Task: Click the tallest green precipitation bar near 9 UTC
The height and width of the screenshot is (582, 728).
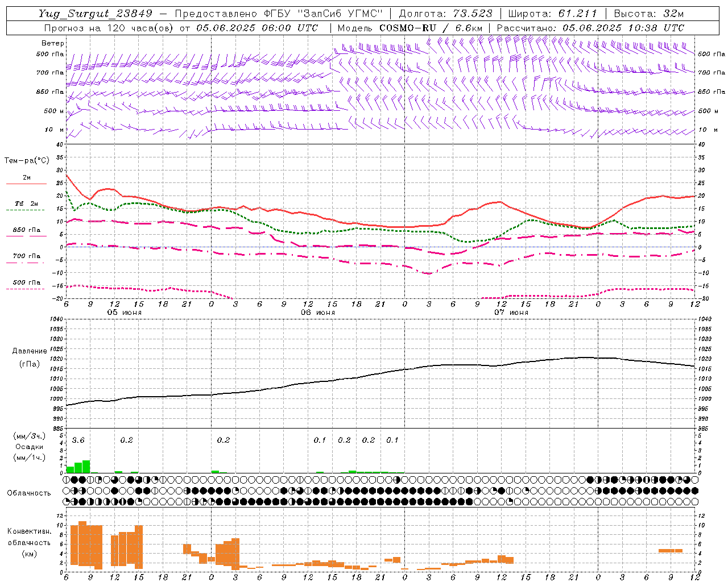Action: click(x=86, y=467)
